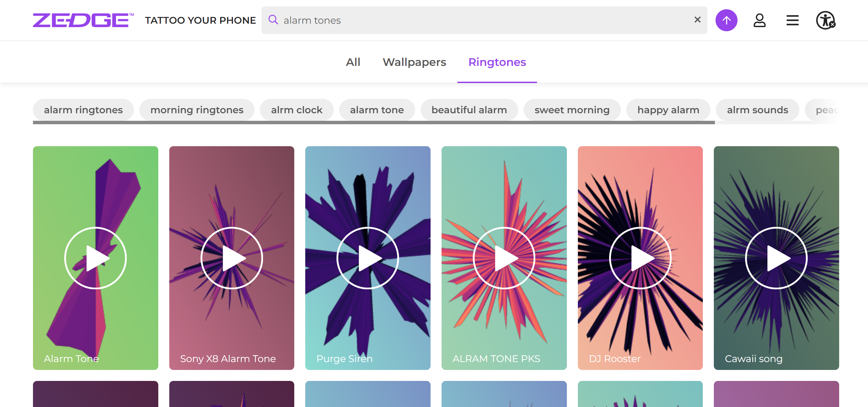This screenshot has height=407, width=868.
Task: Select the "morning ringtones" suggestion chip
Action: [x=197, y=110]
